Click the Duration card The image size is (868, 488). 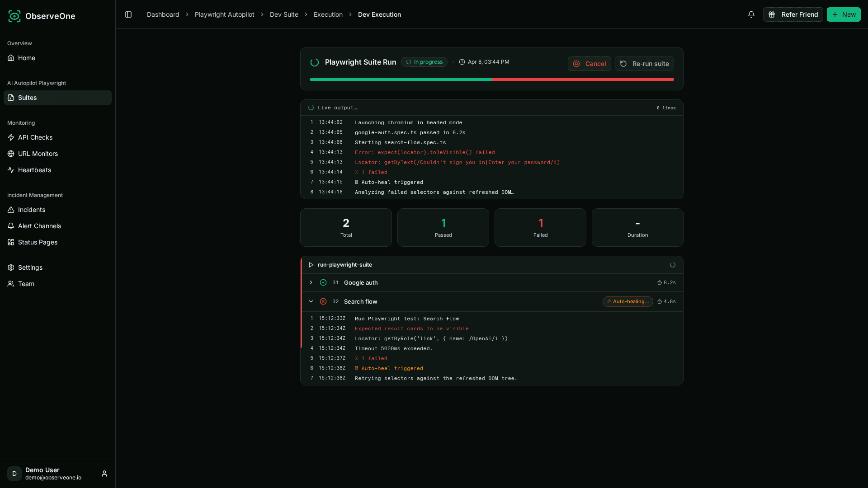637,227
